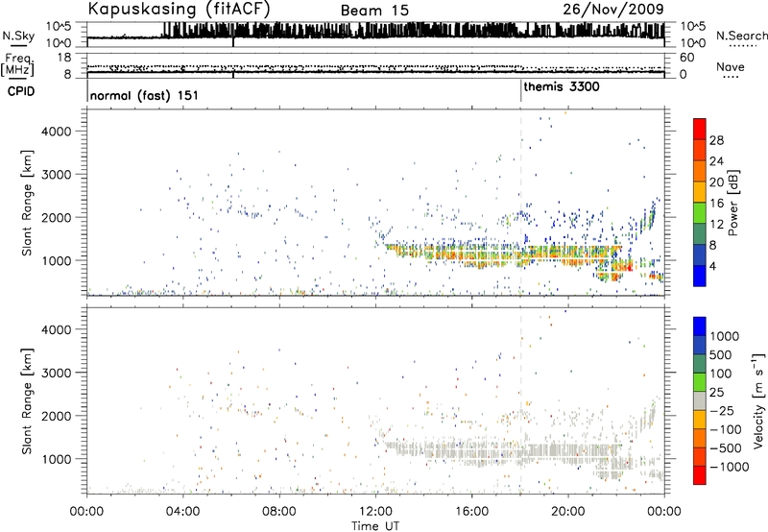Viewport: 768px width, 532px height.
Task: Click the 18 tick on the frequency axis
Action: click(x=64, y=57)
